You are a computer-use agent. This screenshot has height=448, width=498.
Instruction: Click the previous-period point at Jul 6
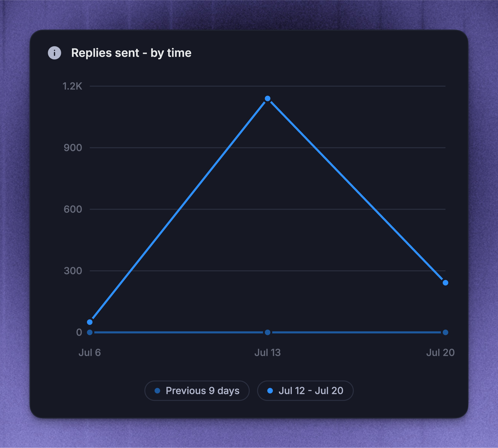90,332
